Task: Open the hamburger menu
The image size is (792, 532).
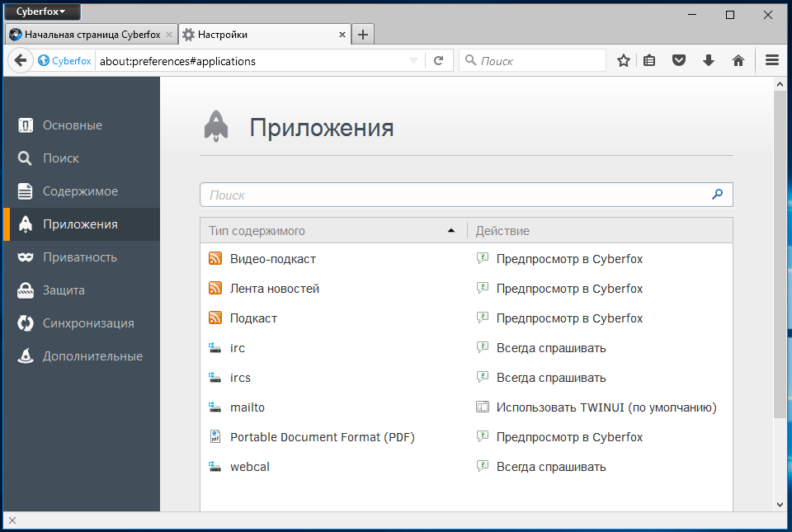Action: click(x=772, y=60)
